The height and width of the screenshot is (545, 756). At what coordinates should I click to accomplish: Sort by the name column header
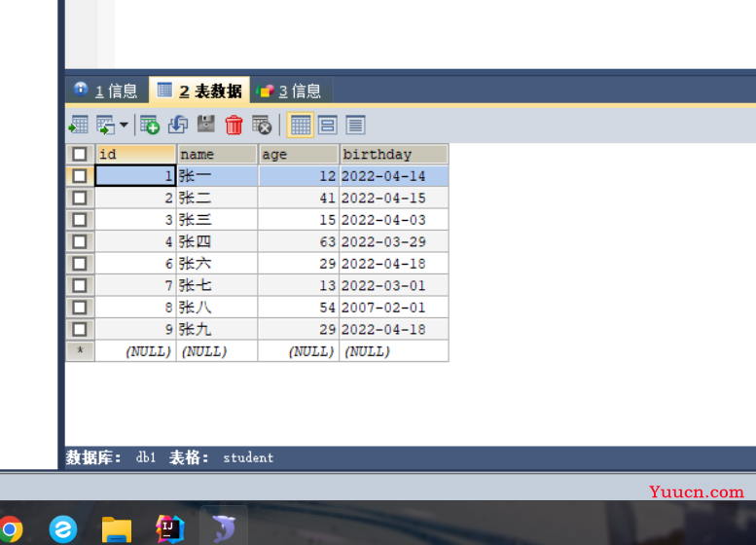217,155
